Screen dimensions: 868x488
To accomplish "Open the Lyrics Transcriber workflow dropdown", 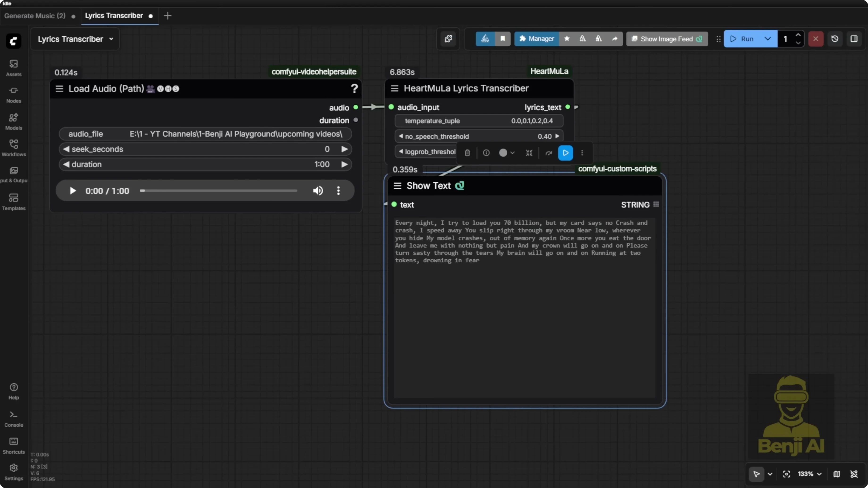I will (x=111, y=39).
